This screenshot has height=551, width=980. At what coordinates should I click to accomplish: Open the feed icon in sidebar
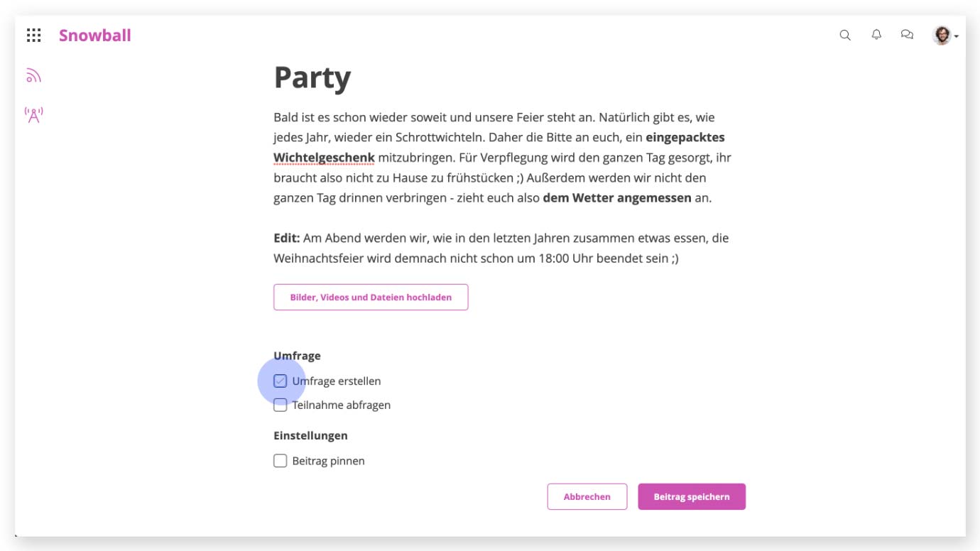[33, 76]
